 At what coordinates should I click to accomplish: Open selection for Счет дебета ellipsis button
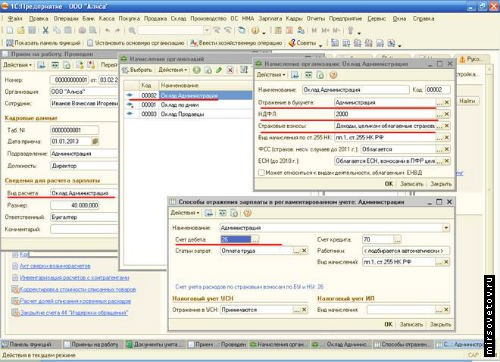[x=255, y=239]
